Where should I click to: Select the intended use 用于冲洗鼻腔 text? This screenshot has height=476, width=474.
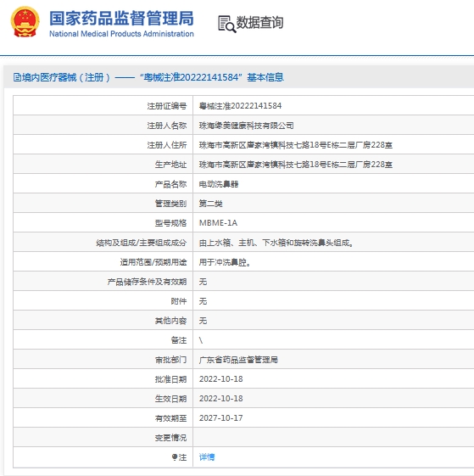[225, 262]
